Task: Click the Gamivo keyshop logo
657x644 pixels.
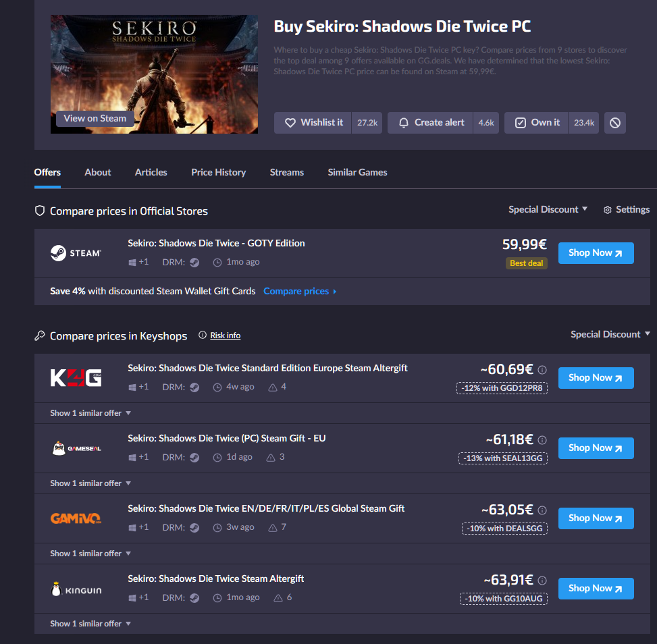Action: (x=76, y=518)
